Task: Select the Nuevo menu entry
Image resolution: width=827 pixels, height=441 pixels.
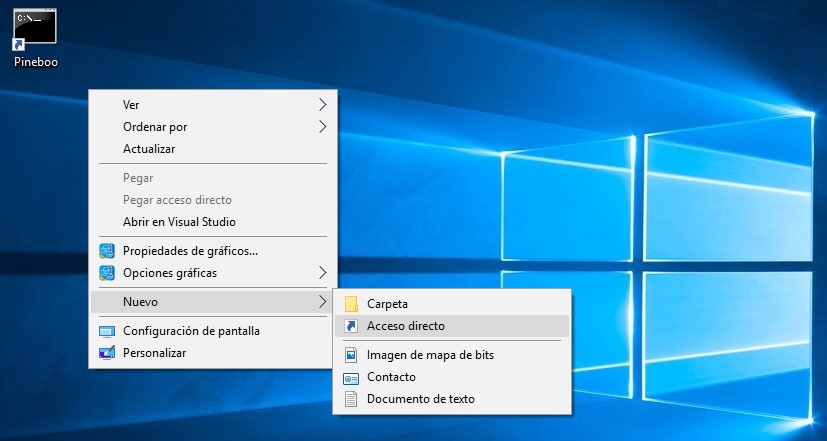Action: tap(213, 302)
